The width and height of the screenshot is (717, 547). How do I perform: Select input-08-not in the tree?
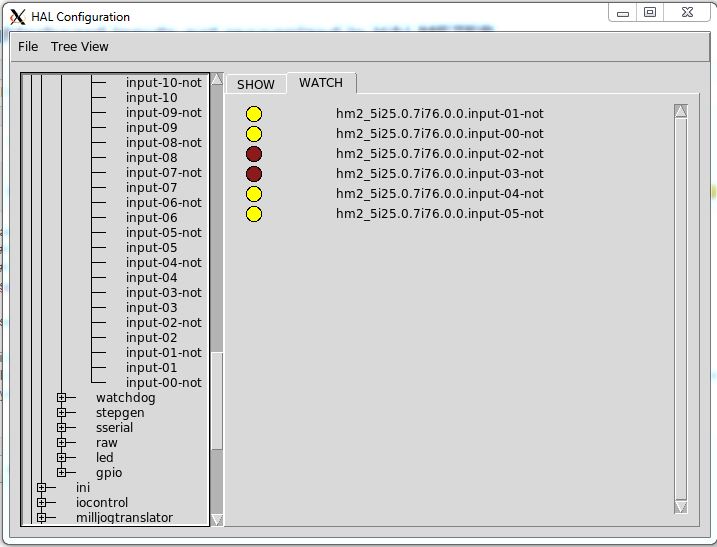[x=164, y=143]
